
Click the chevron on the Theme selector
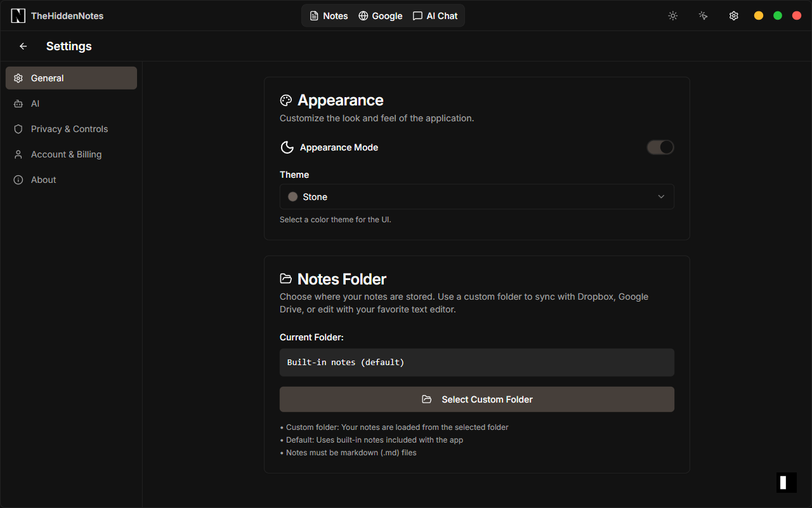(x=660, y=196)
